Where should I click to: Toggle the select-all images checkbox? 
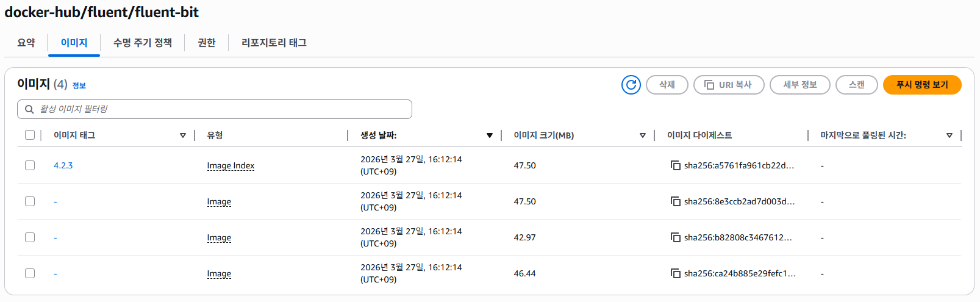30,135
